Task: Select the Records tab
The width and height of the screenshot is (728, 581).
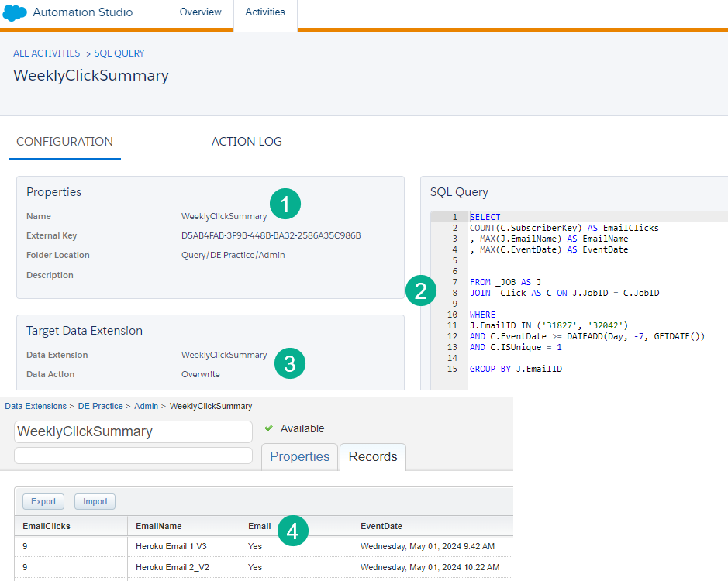Action: pos(373,457)
